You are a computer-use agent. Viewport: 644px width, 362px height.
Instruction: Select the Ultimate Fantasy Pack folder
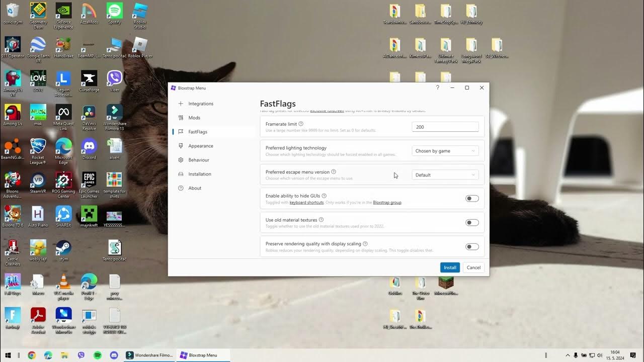446,50
